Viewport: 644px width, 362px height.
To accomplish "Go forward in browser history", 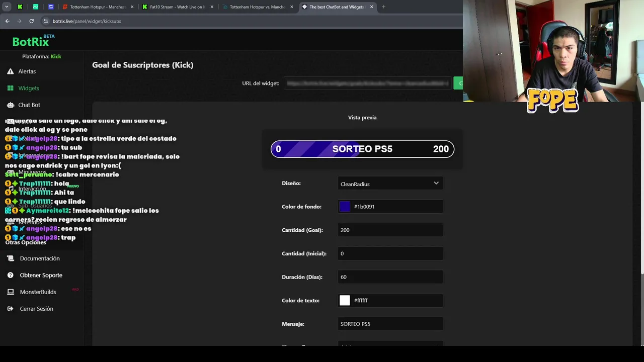I will 19,21.
